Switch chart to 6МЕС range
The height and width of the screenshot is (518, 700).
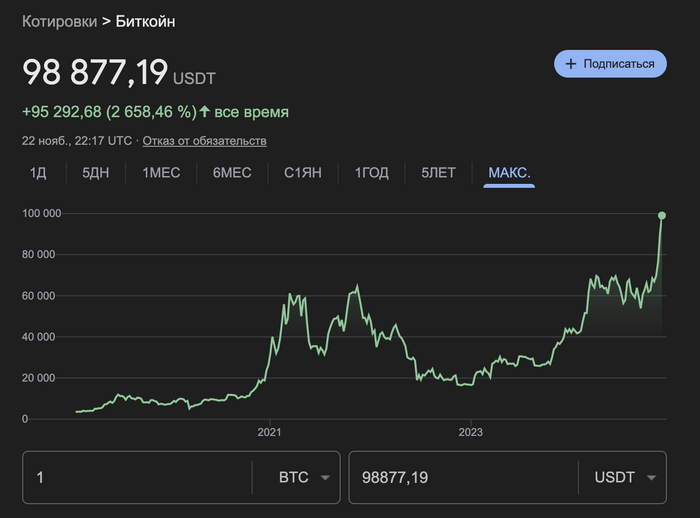click(232, 173)
